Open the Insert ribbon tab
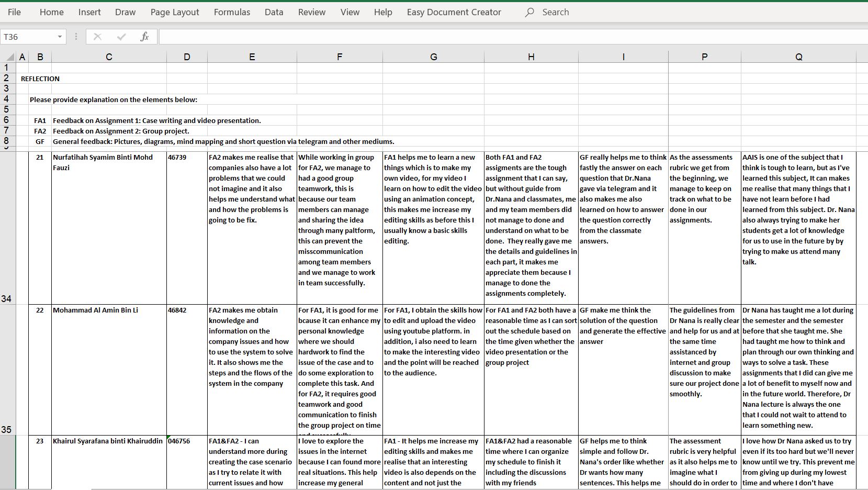The image size is (868, 490). pyautogui.click(x=89, y=12)
